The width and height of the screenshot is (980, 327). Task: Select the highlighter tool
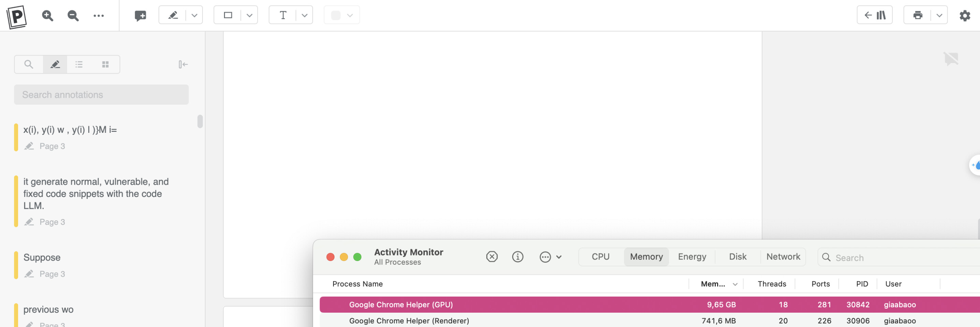[173, 15]
